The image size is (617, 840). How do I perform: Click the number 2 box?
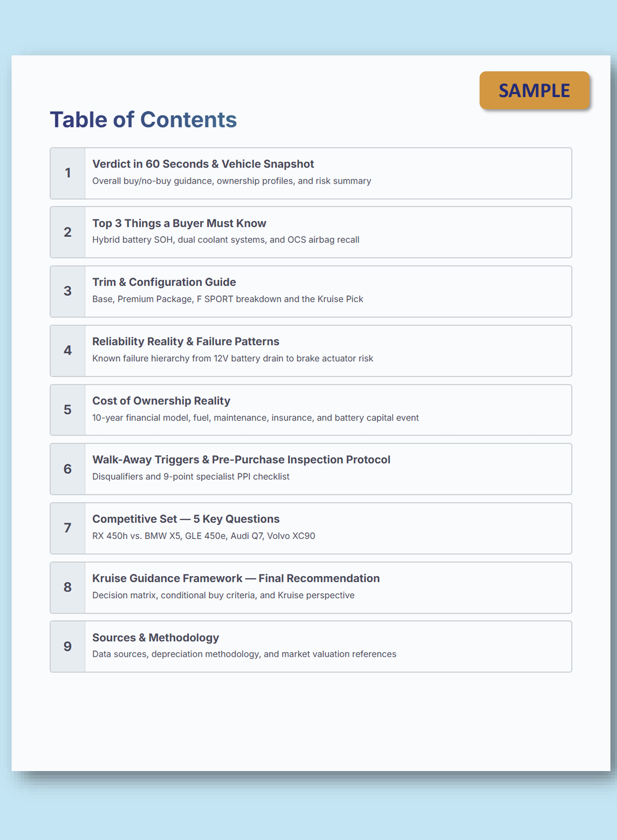coord(68,232)
